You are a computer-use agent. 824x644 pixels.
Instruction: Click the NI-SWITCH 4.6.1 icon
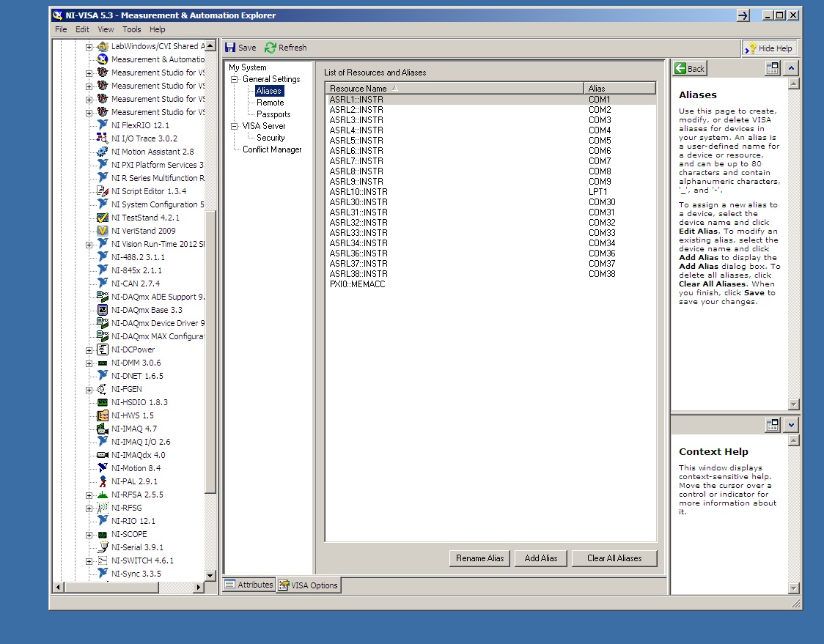(x=103, y=560)
